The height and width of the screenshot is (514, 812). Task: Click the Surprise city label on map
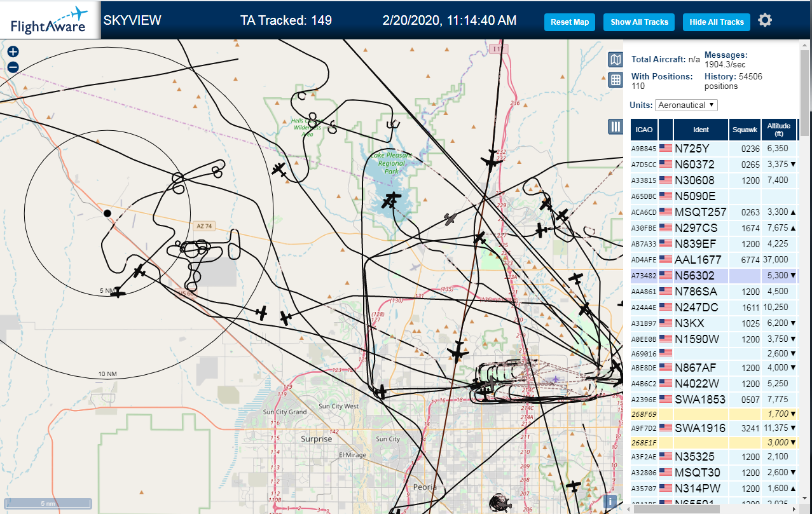(x=317, y=439)
